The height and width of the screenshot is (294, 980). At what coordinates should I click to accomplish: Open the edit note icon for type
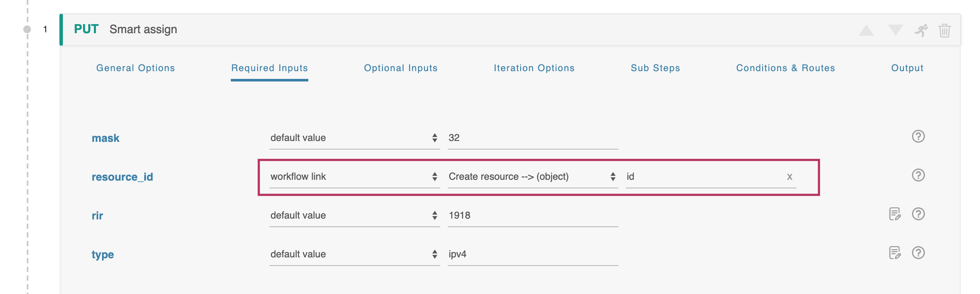pos(895,253)
